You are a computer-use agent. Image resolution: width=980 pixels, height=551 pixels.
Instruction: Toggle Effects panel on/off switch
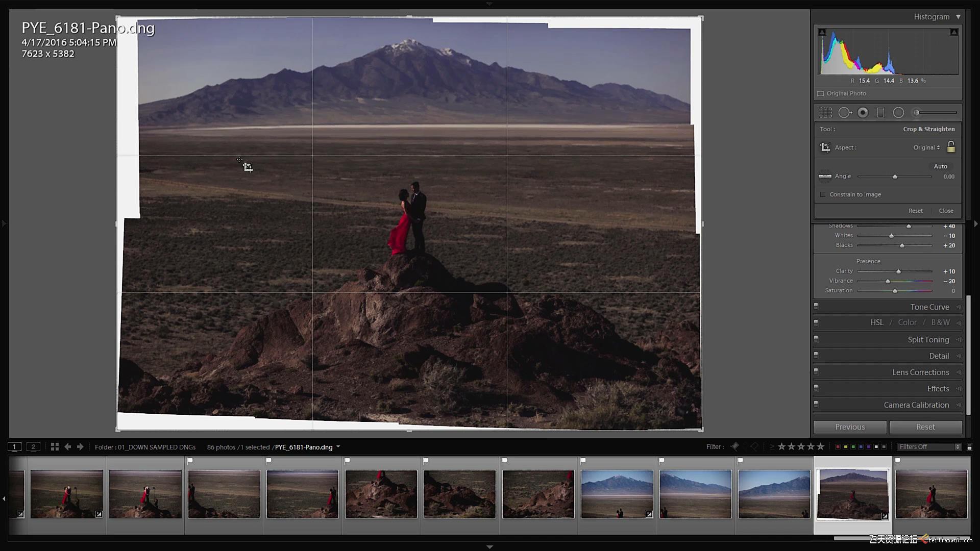pos(816,388)
